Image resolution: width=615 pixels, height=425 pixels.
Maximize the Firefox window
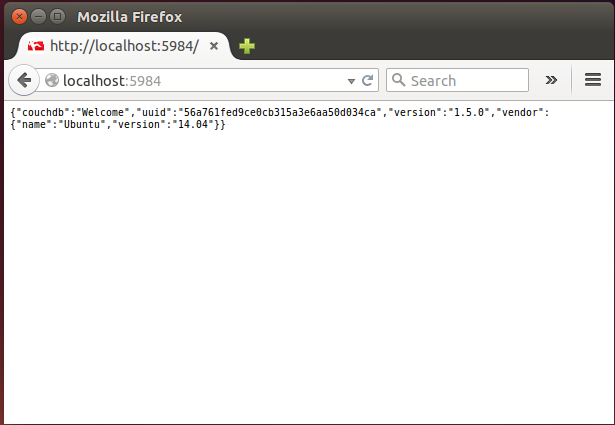point(56,17)
